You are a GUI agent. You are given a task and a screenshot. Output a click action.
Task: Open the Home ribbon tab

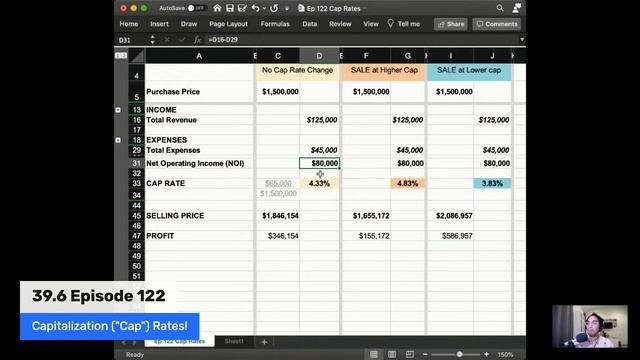tap(129, 24)
